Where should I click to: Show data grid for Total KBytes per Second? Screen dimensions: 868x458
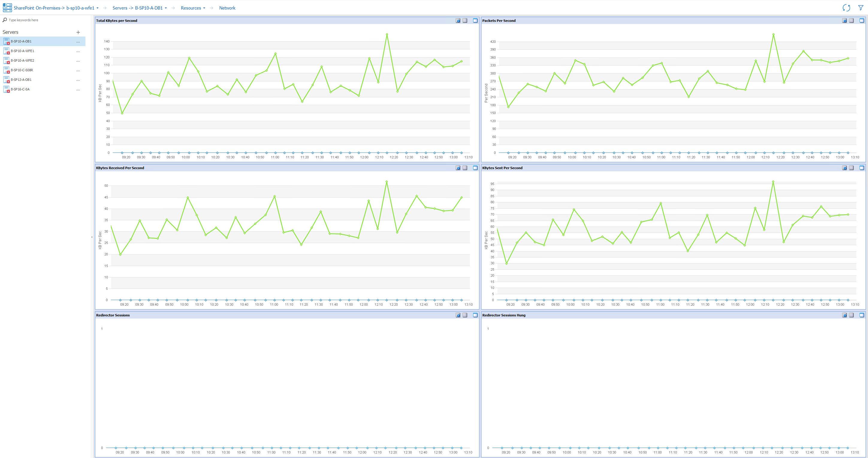pos(465,21)
